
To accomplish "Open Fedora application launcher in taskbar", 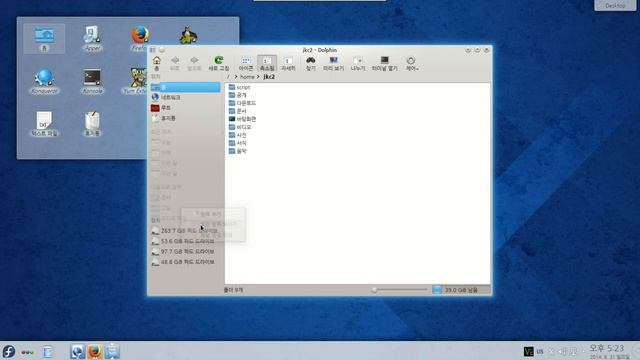I will click(9, 351).
